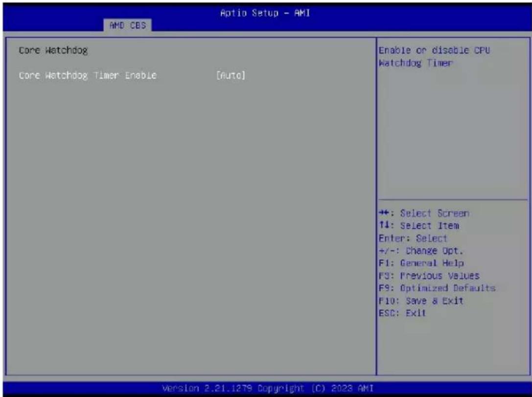Click the 'Select Item' key hint
The image size is (532, 397).
419,226
